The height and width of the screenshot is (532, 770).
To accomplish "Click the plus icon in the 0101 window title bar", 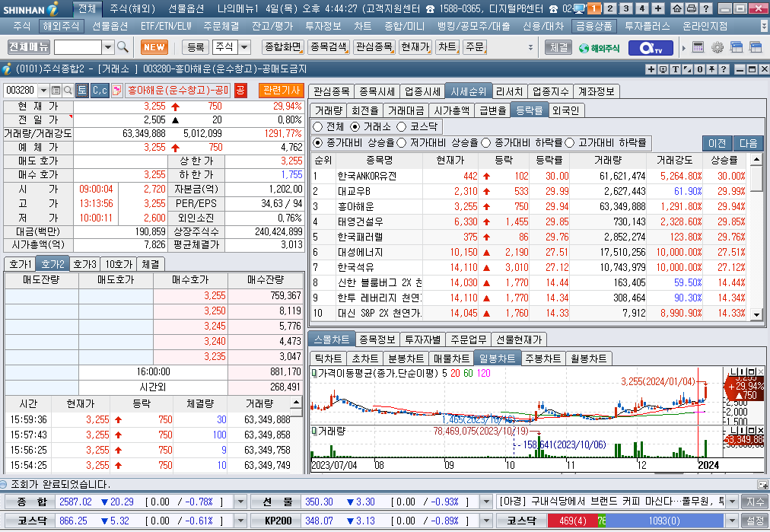I will tap(651, 69).
